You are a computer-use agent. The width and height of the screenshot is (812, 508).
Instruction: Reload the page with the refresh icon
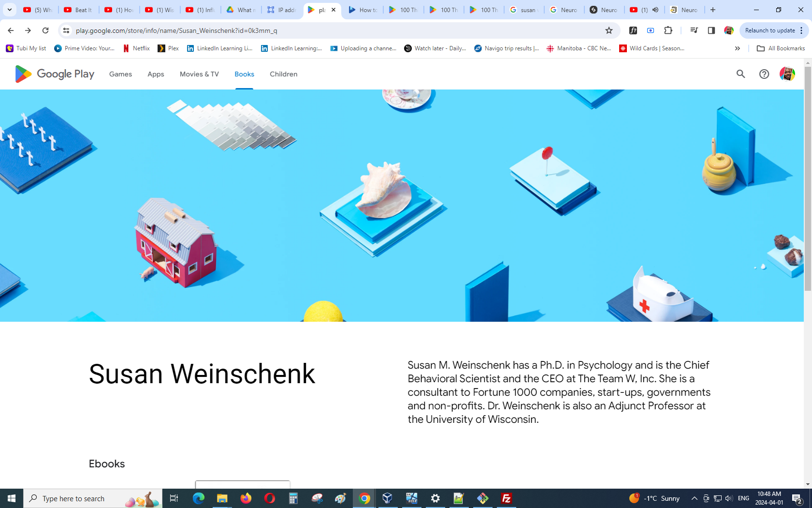tap(45, 30)
